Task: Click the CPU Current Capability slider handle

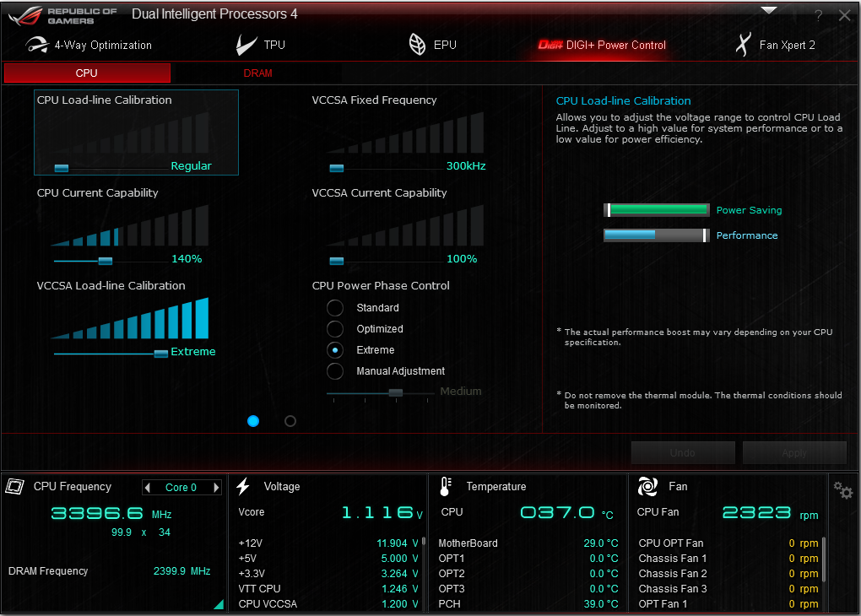Action: point(105,261)
